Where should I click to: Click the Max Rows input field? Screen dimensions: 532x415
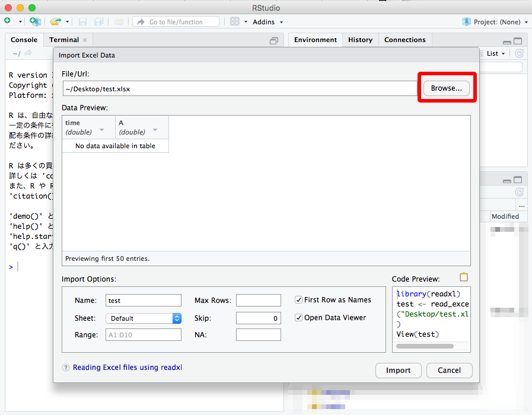(259, 301)
